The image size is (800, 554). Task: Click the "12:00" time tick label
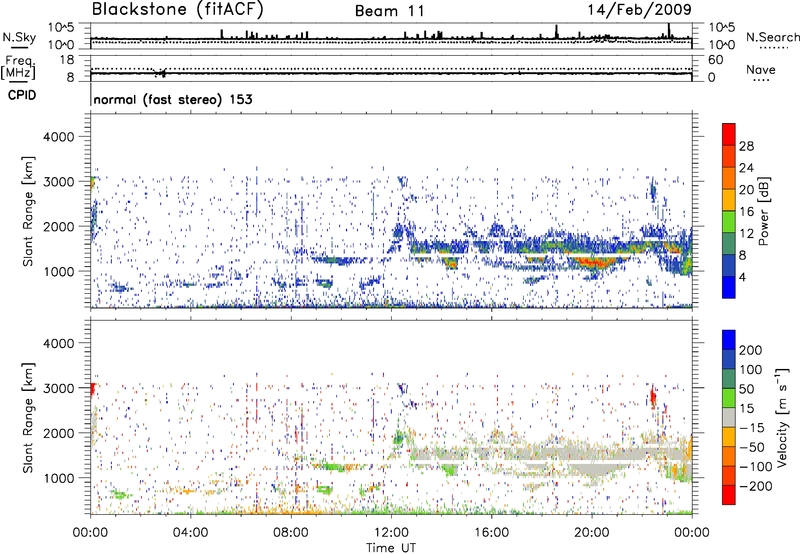click(391, 533)
